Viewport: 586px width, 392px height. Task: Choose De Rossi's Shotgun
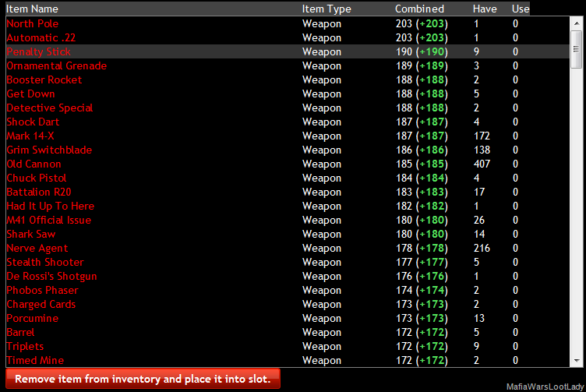[288, 276]
